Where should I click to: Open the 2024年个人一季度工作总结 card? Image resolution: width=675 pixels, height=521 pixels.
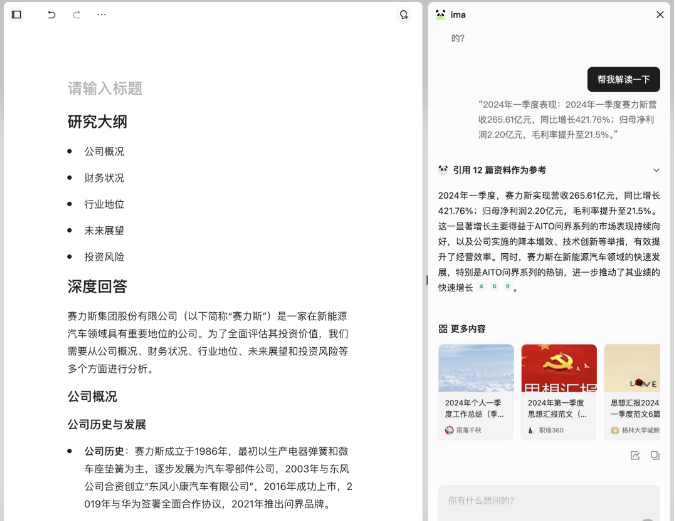(x=476, y=392)
